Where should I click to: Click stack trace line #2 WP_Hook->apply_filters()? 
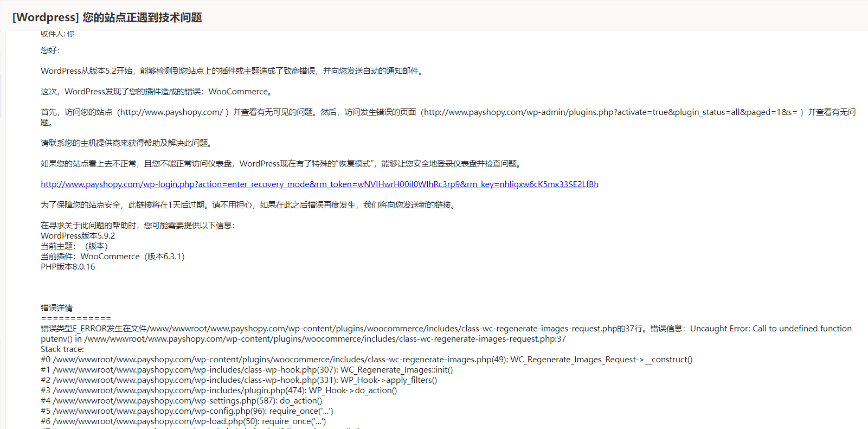(x=239, y=380)
